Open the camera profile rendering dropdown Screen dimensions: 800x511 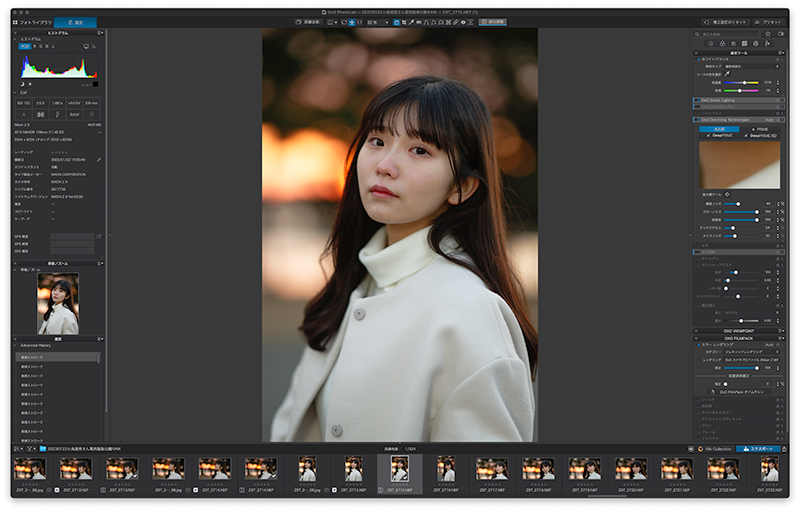pos(752,360)
